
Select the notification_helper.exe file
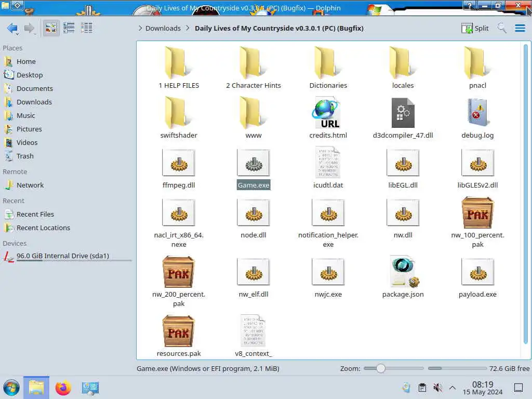[328, 222]
